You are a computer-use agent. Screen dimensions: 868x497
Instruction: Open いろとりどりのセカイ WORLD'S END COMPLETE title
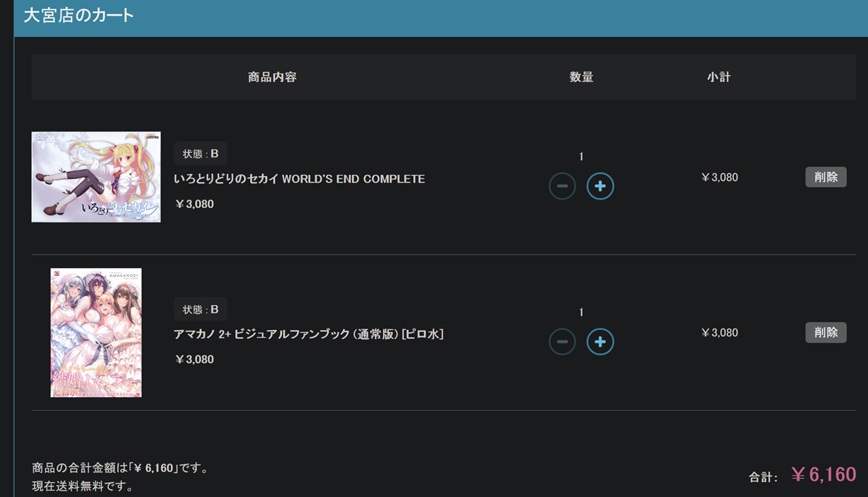[x=299, y=179]
